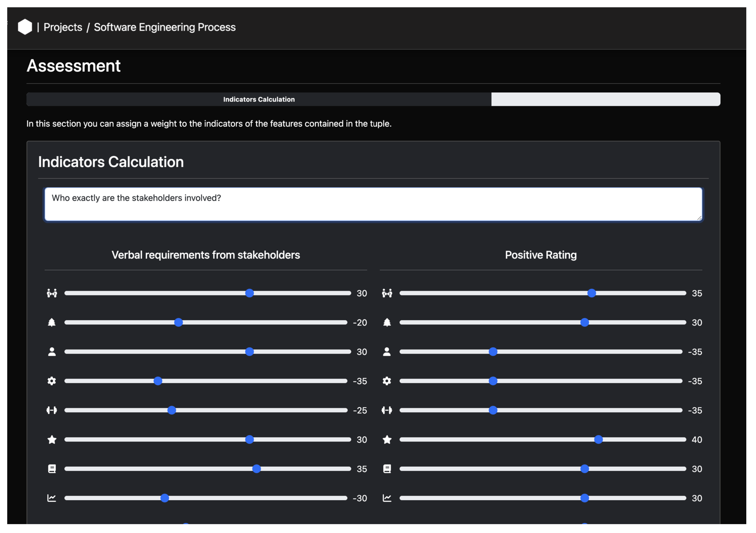This screenshot has width=756, height=533.
Task: Click the handshake icon under Verbal requirements
Action: (52, 293)
